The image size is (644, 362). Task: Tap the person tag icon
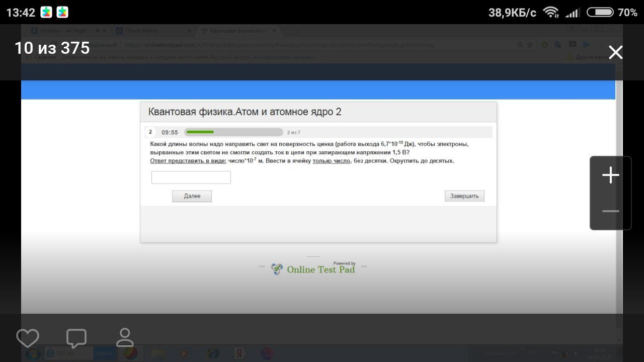[125, 337]
